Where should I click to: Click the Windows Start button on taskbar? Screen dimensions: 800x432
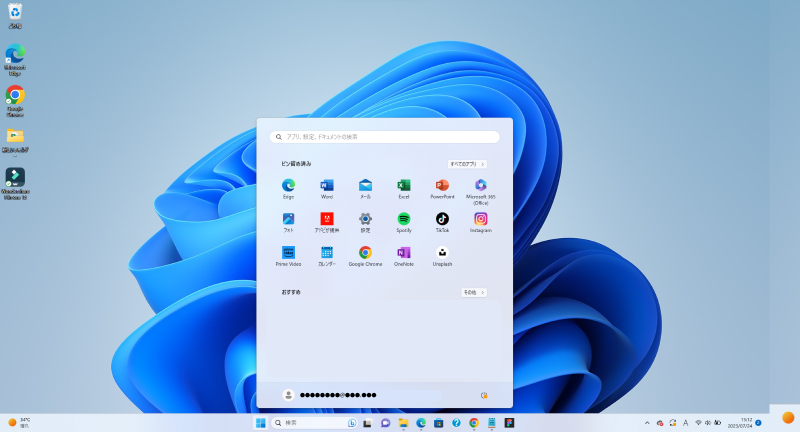coord(260,423)
